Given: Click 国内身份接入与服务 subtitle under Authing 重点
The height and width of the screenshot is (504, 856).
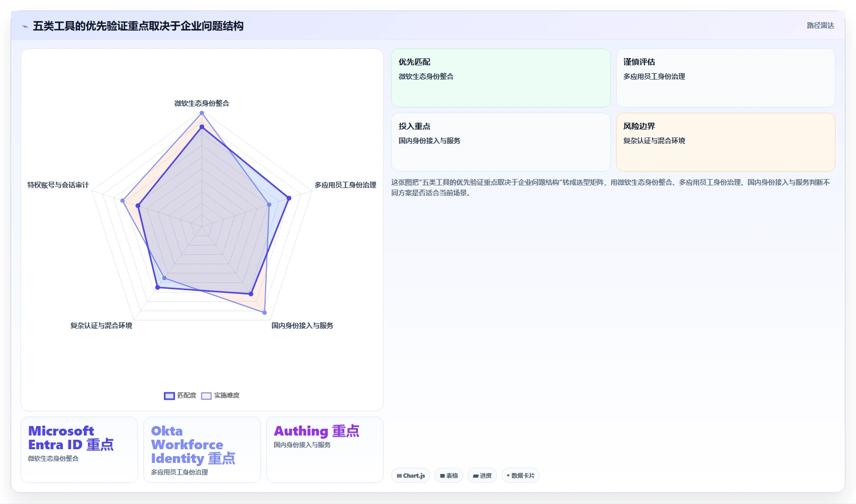Looking at the screenshot, I should tap(302, 445).
